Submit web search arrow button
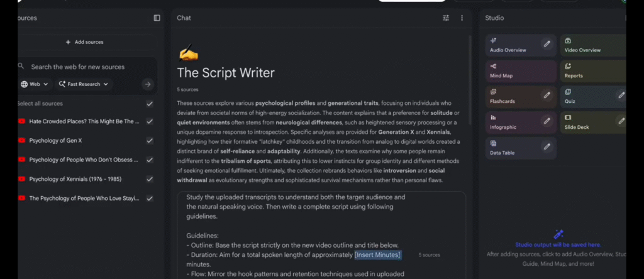The height and width of the screenshot is (279, 644). point(147,84)
